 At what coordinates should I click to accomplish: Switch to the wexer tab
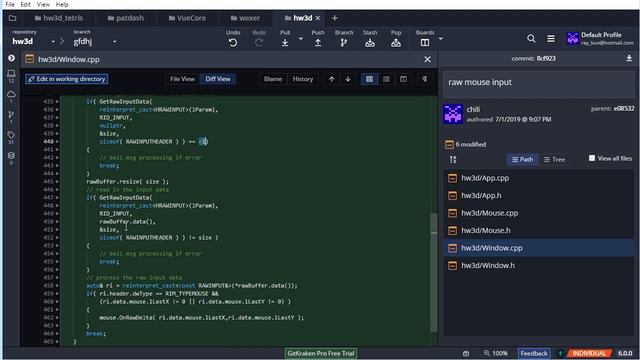click(x=245, y=18)
